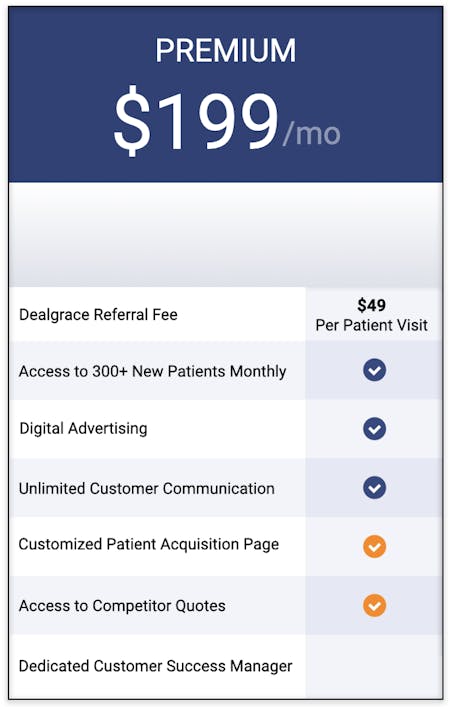450x707 pixels.
Task: Click orange checkmark for Access to Competitor Quotes
Action: (x=374, y=605)
